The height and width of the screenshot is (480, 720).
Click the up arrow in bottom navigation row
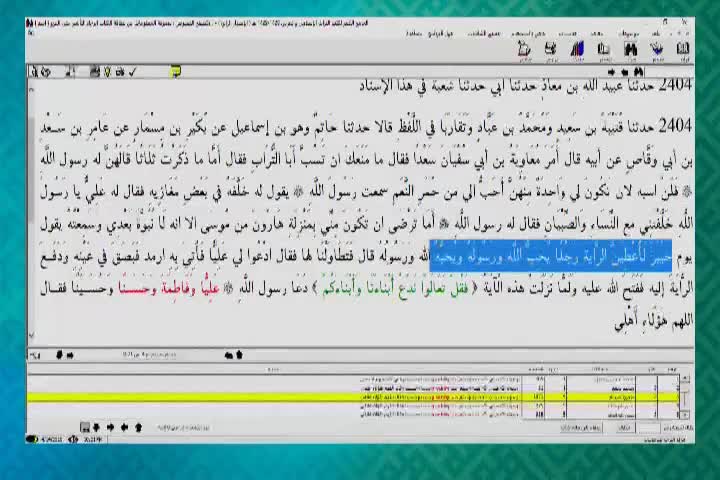pyautogui.click(x=138, y=427)
